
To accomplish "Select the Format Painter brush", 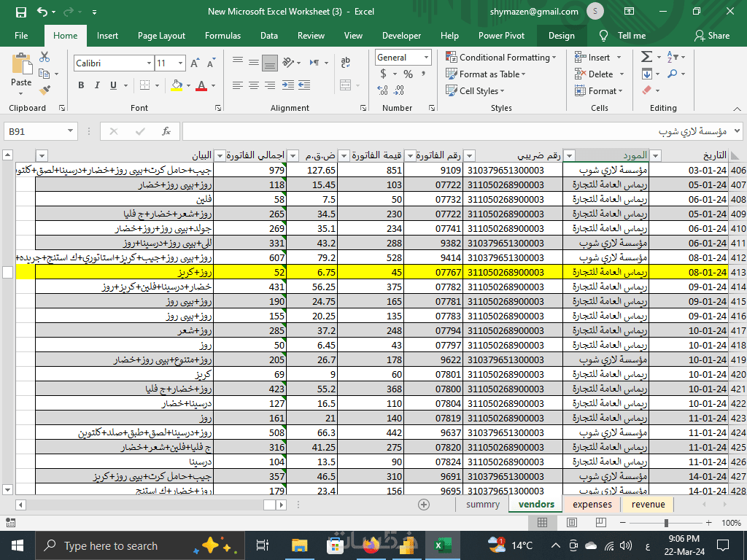I will 44,90.
